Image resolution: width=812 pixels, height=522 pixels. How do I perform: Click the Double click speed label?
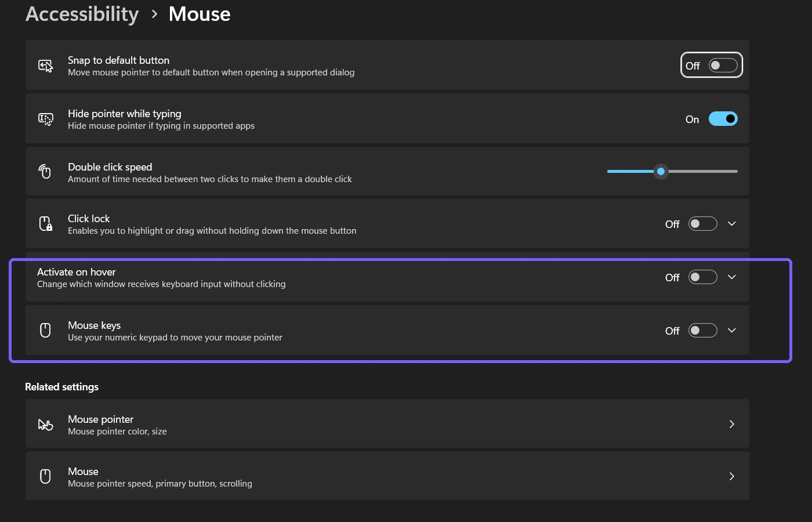point(110,167)
